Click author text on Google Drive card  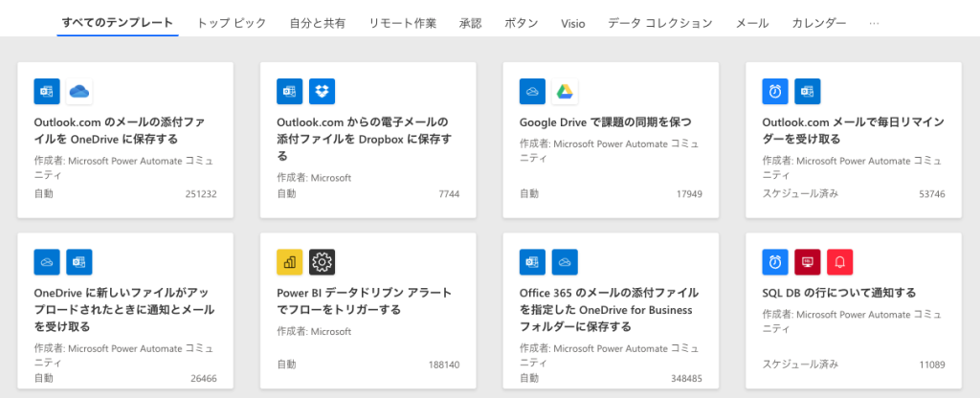click(610, 151)
